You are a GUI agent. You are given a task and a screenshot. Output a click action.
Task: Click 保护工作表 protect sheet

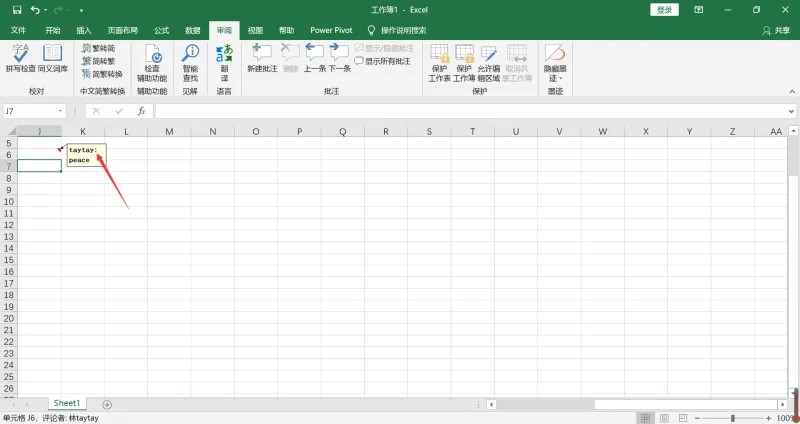click(439, 63)
